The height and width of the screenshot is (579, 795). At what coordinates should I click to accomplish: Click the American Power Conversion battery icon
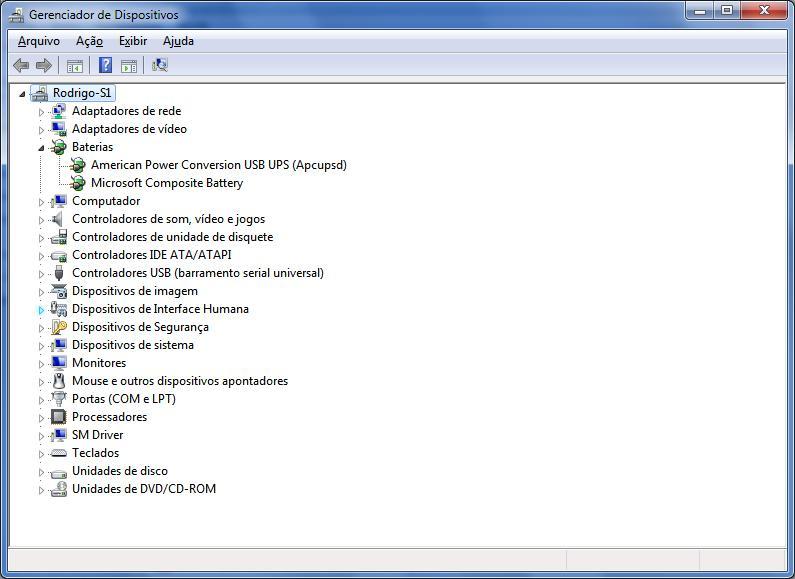[x=78, y=165]
